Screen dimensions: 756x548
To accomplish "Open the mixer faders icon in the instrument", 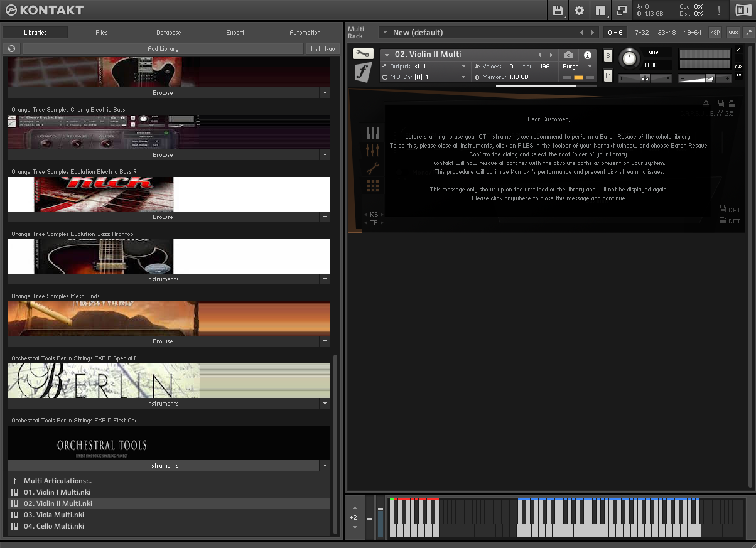I will point(373,150).
